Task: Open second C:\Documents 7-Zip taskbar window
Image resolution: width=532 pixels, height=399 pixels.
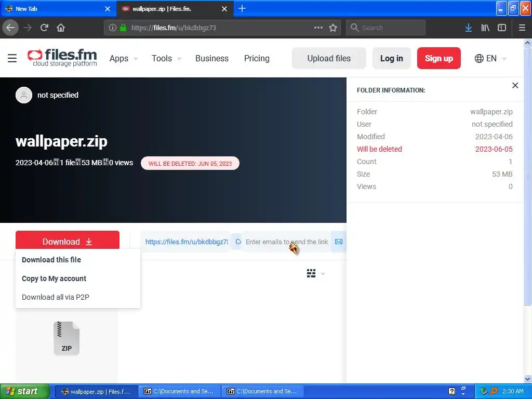Action: [x=263, y=391]
